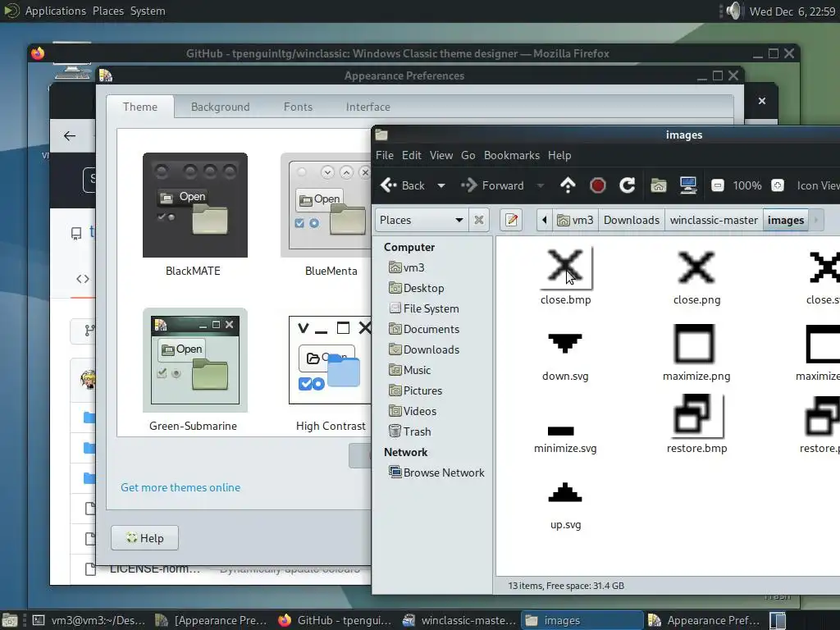Switch to the Theme tab
Viewport: 840px width, 630px height.
[x=139, y=107]
